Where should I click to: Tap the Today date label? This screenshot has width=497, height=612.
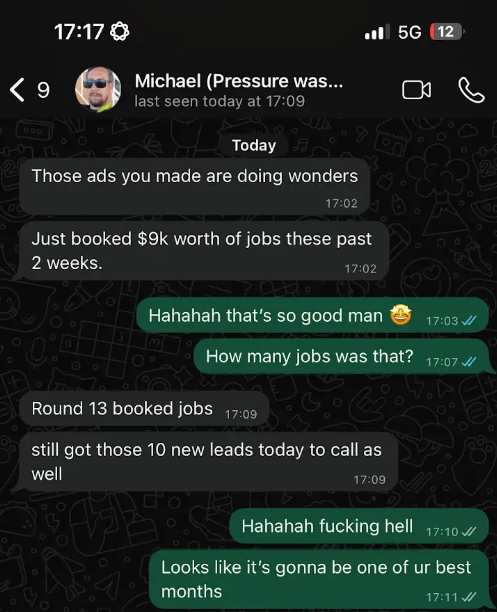pyautogui.click(x=254, y=146)
